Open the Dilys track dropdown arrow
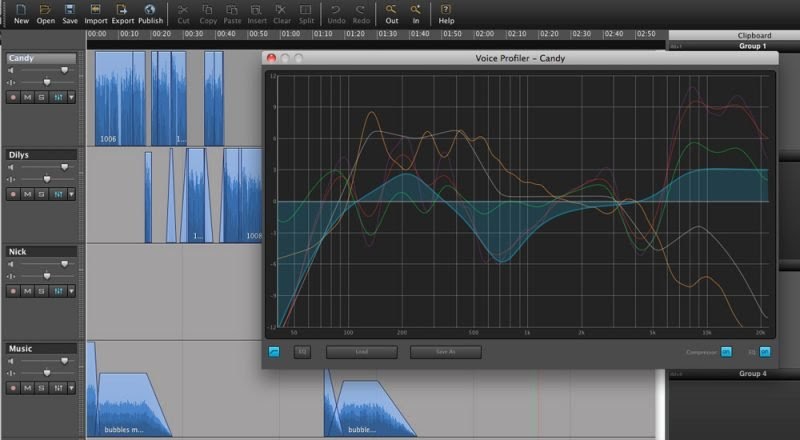The image size is (800, 440). tap(71, 194)
